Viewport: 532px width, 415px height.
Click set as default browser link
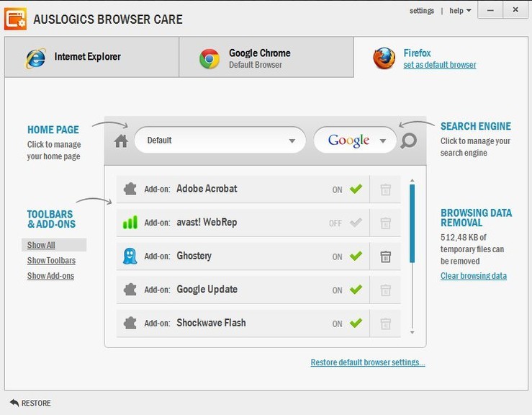click(440, 65)
